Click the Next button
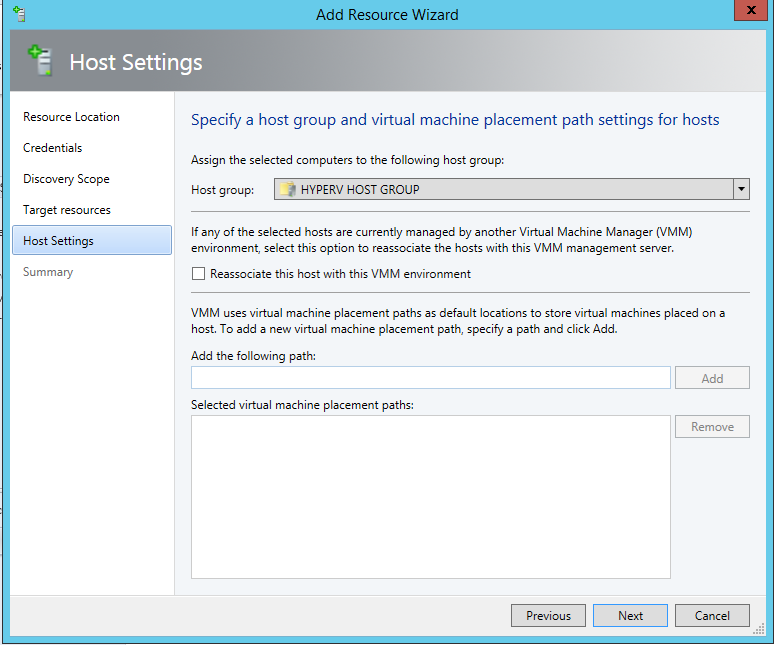The image size is (774, 645). (630, 615)
